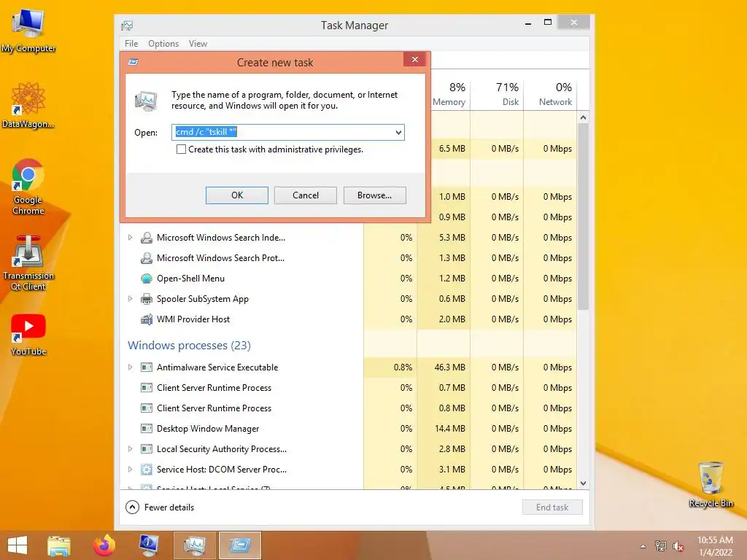Switch to Create new task taskbar button
The image size is (747, 560).
point(239,545)
